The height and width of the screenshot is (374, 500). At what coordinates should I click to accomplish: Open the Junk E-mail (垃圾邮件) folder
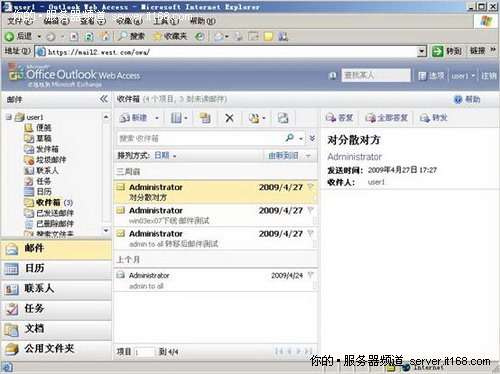point(45,159)
